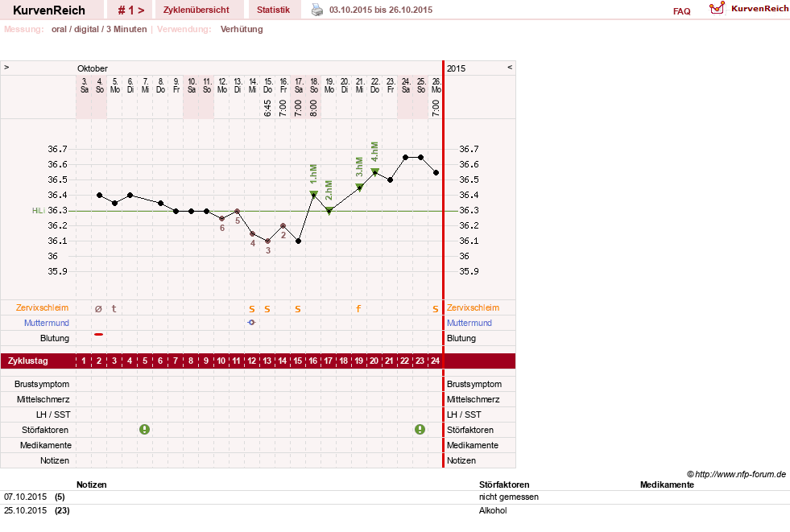Click the green Störfaktoren alert on cycle day 23
Viewport: 790px width, 532px height.
420,429
